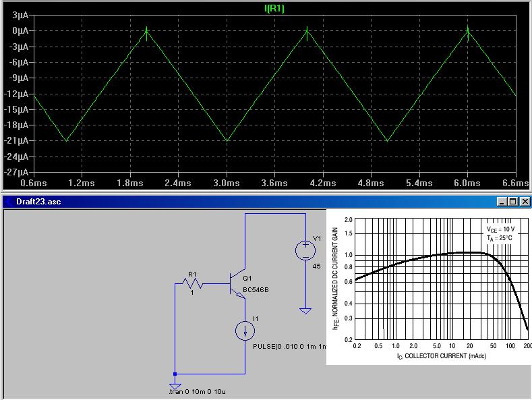Click the -27µA vertical axis label
The image size is (532, 400).
pyautogui.click(x=16, y=172)
